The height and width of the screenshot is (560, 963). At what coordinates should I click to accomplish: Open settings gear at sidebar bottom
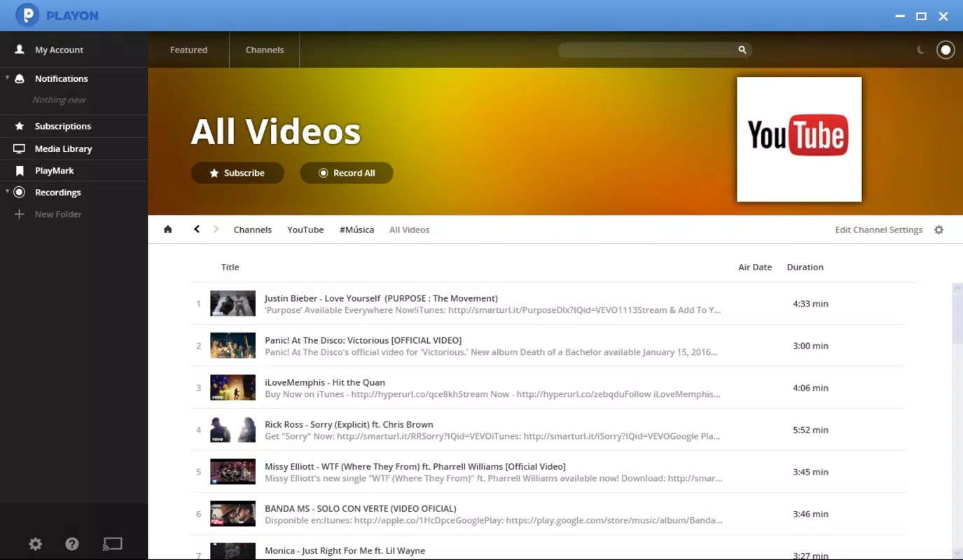click(x=35, y=544)
